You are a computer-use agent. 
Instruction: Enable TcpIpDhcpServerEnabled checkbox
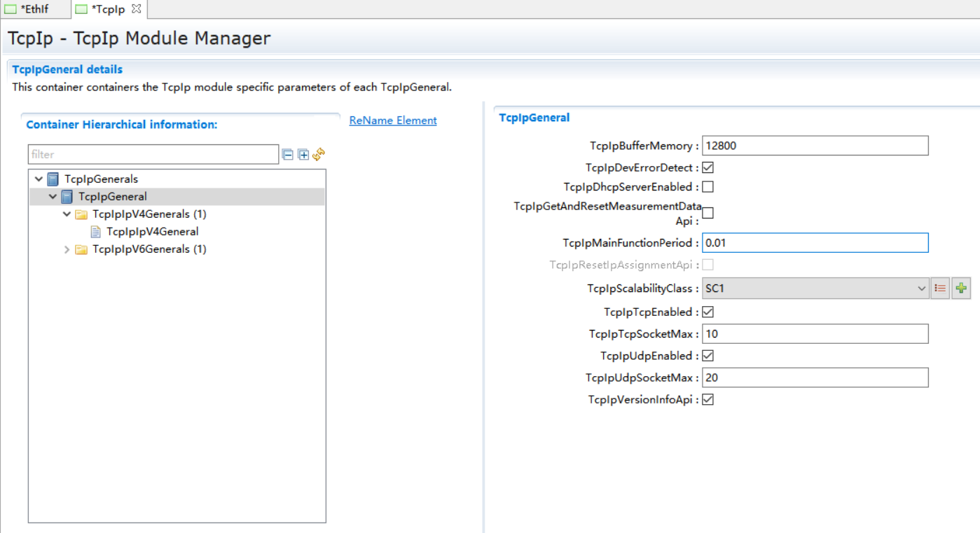[708, 187]
